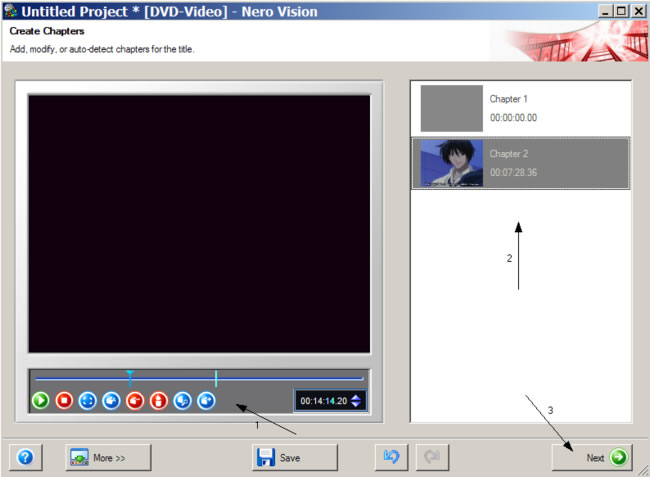Click the blue add chapter icon
The image size is (650, 477).
112,401
